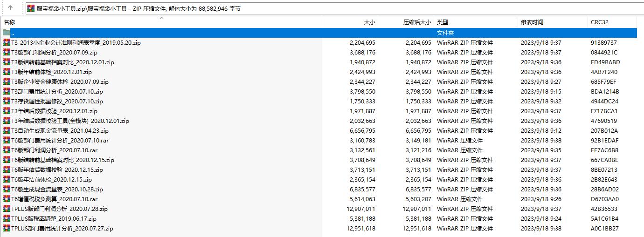Click type cell of T6版部门利润分析_2020.07.10.rar row
This screenshot has width=644, height=237.
point(460,150)
